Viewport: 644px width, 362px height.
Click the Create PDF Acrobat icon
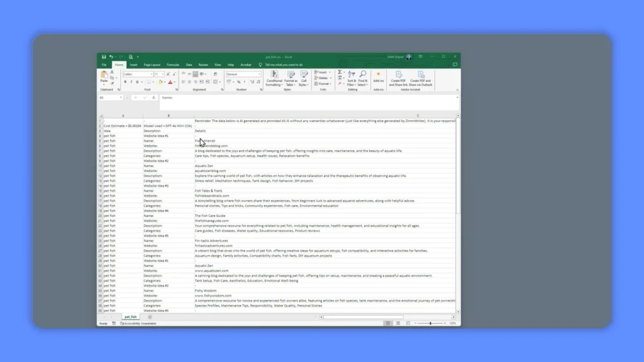pyautogui.click(x=399, y=74)
